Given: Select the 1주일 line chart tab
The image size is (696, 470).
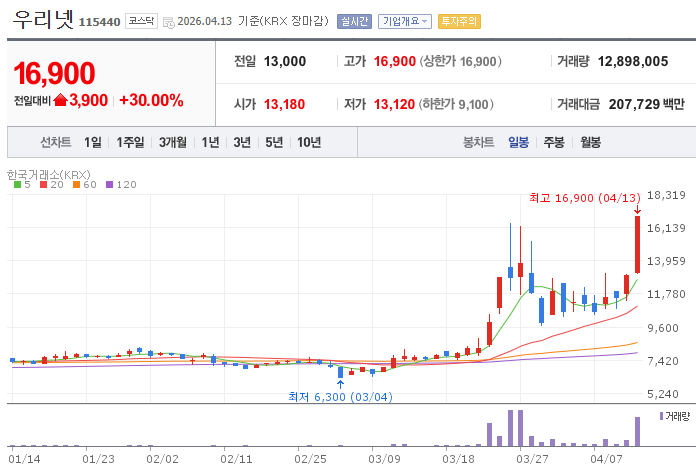Looking at the screenshot, I should [130, 142].
